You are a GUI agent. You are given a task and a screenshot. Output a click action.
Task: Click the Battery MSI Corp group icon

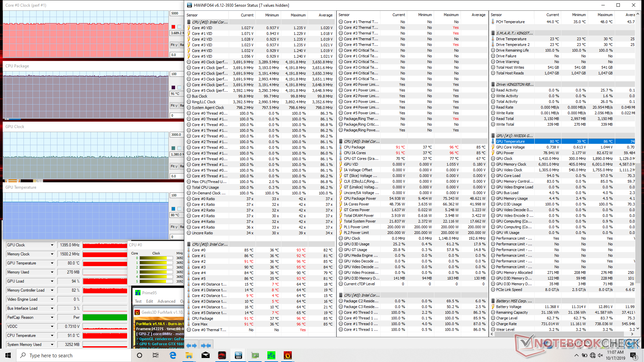[x=493, y=301]
